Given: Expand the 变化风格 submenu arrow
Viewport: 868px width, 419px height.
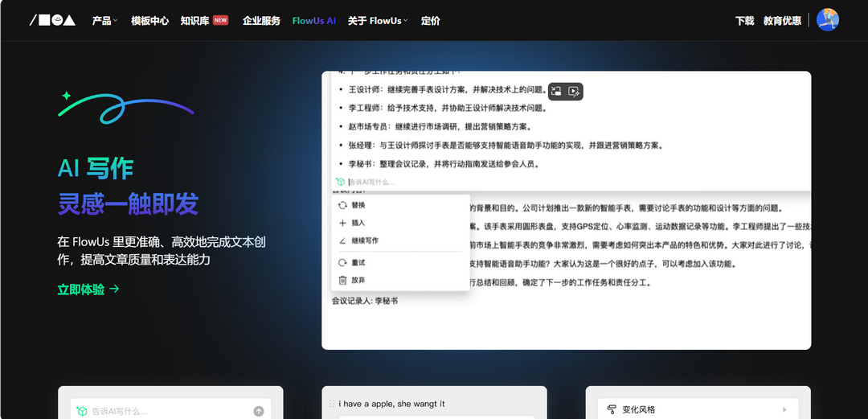Looking at the screenshot, I should pyautogui.click(x=784, y=409).
